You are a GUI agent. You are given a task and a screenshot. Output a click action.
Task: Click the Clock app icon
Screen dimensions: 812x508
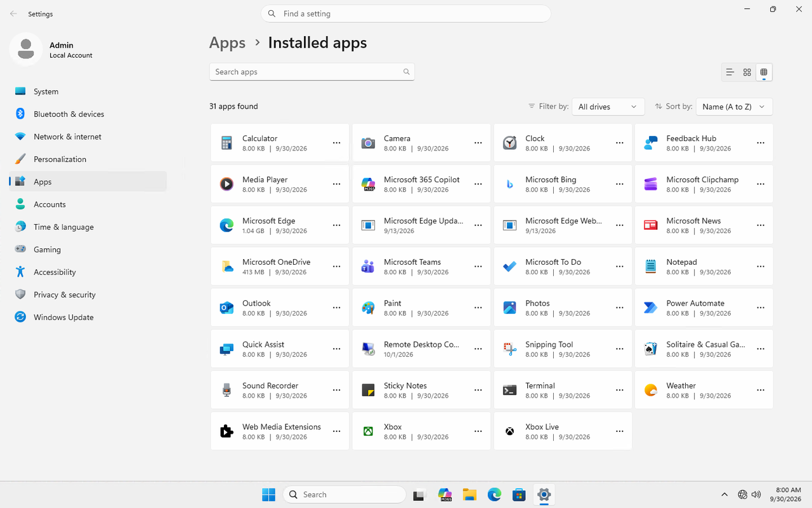point(509,143)
